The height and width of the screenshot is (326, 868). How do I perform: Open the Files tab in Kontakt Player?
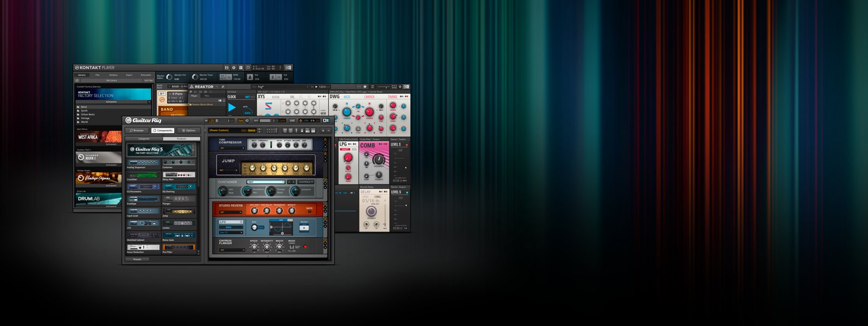click(x=98, y=75)
